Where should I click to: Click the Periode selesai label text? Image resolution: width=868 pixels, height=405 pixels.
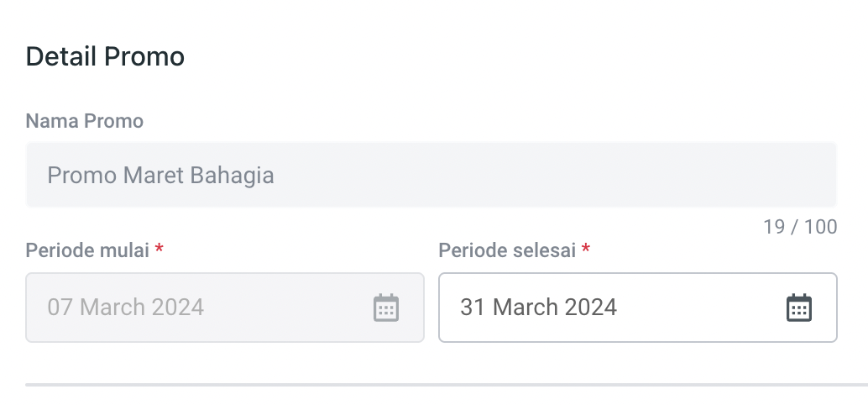coord(507,250)
